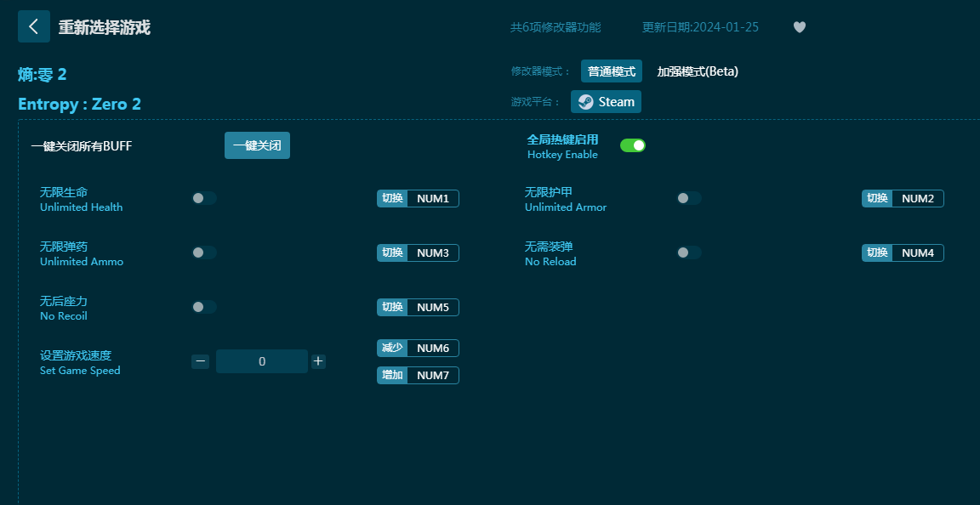Switch to enhanced mode (Beta) tab
The width and height of the screenshot is (980, 505).
tap(698, 71)
